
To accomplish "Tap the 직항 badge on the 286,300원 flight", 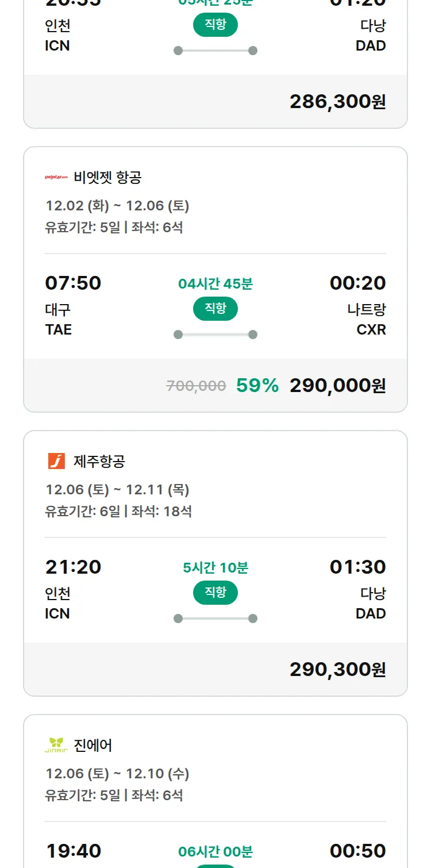I will [215, 25].
